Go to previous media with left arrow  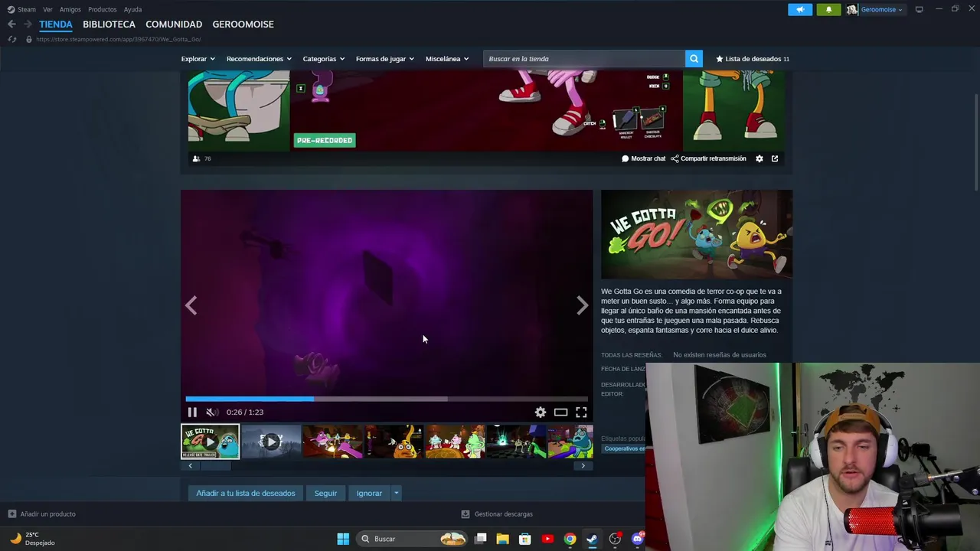point(191,305)
